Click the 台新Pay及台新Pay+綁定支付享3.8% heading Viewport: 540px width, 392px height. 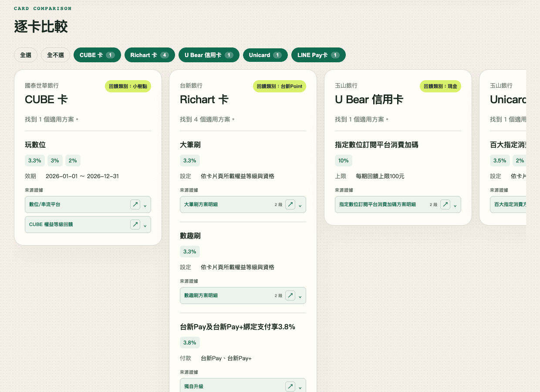(237, 327)
